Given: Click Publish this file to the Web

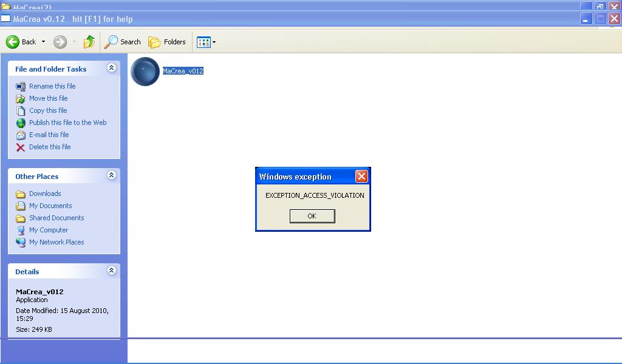Looking at the screenshot, I should click(x=68, y=123).
